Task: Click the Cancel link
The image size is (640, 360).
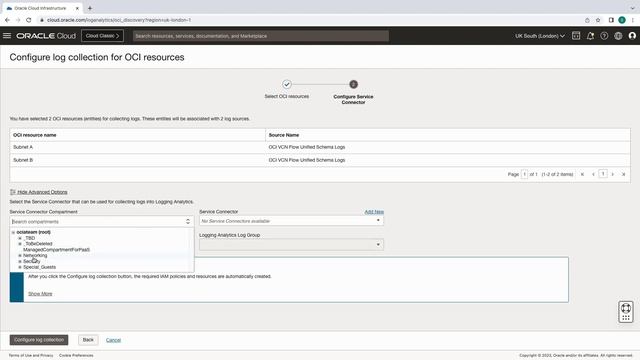Action: (113, 340)
